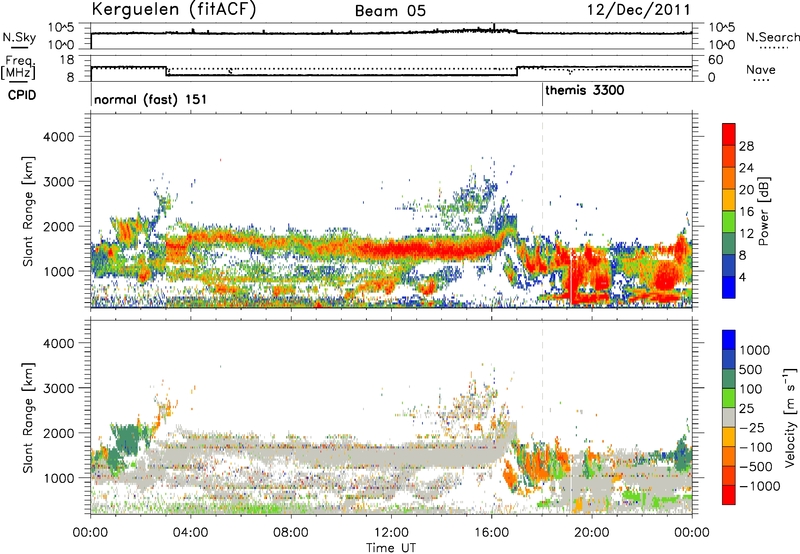Click the 'N.Search' legend label
800x554 pixels.
pyautogui.click(x=772, y=37)
